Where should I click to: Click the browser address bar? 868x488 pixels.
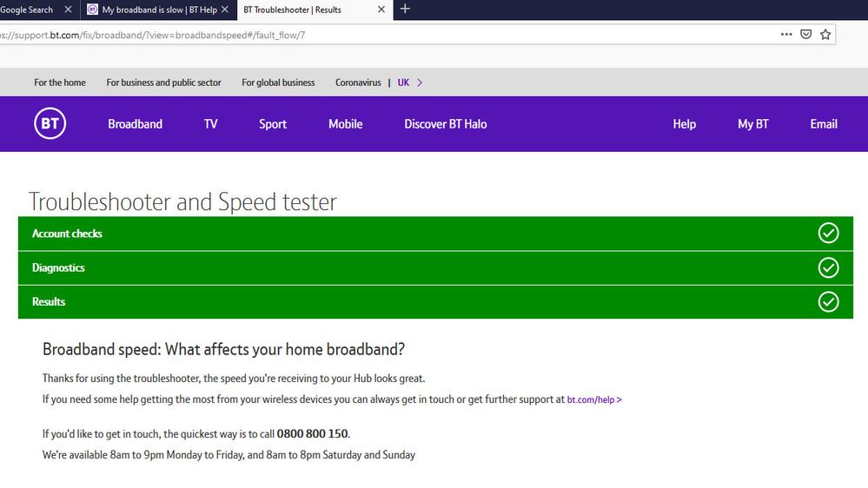coord(391,35)
